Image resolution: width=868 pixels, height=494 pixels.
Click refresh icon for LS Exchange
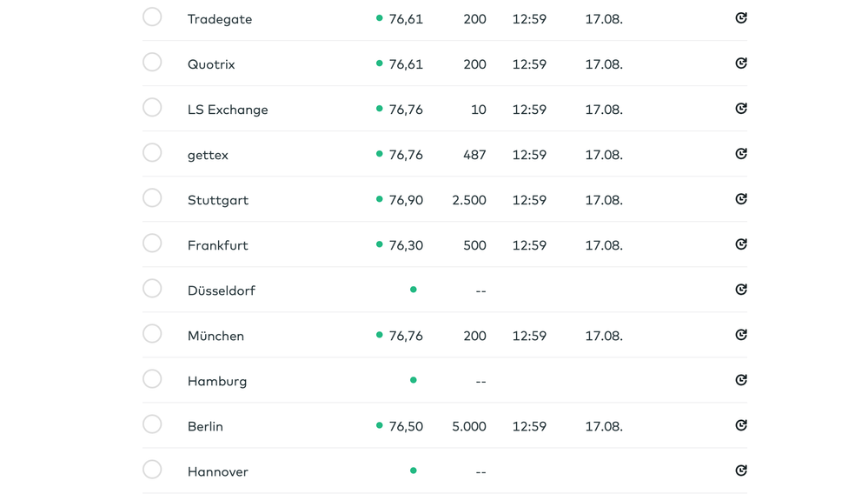coord(741,109)
